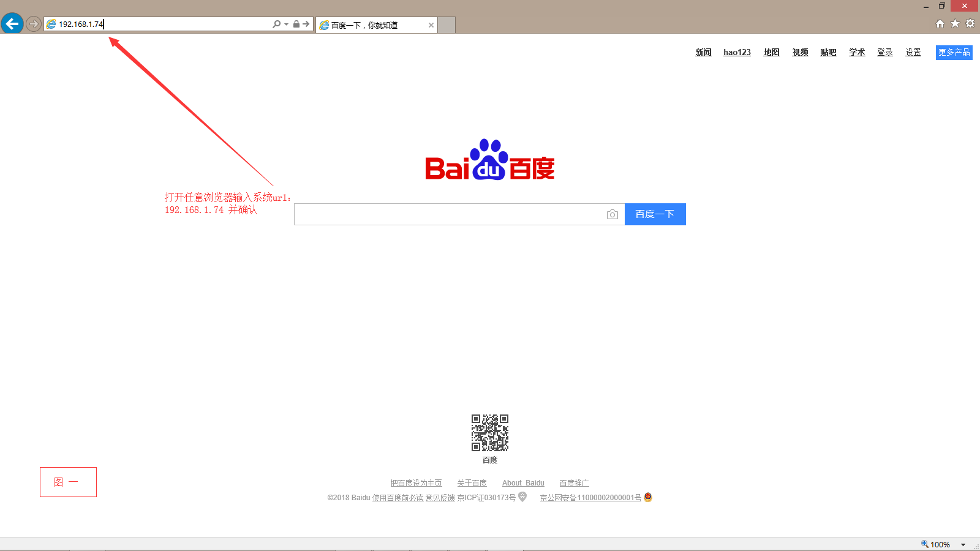980x551 pixels.
Task: Open the hao123 link
Action: pyautogui.click(x=737, y=53)
